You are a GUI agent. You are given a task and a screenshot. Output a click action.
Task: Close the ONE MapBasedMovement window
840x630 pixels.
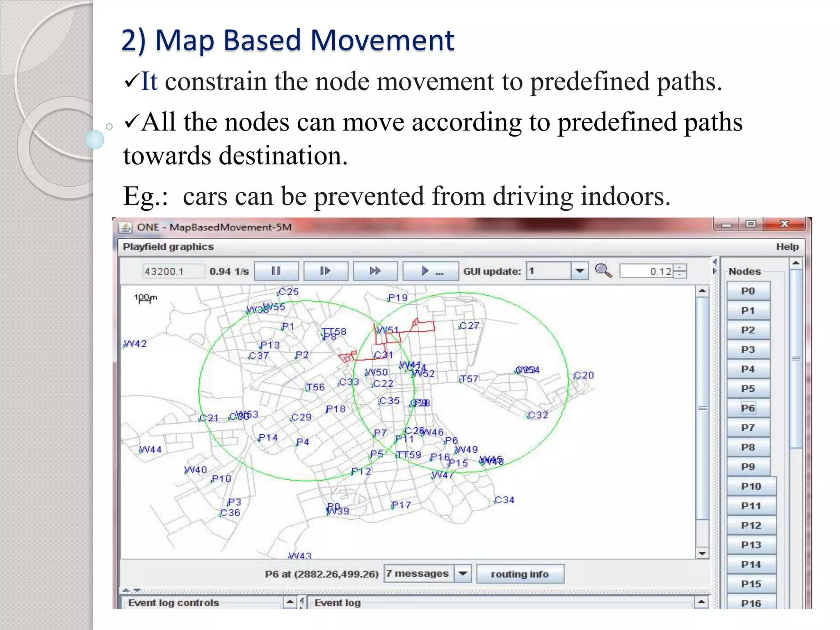pyautogui.click(x=785, y=224)
